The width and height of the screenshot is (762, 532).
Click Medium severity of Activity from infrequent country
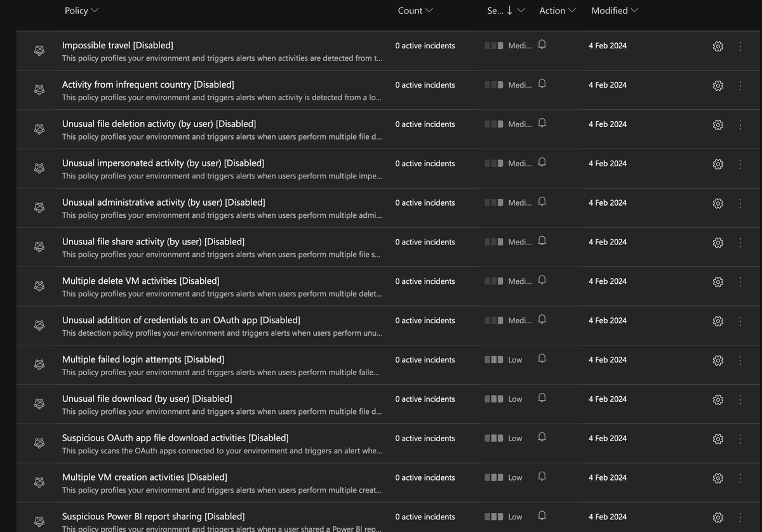tap(508, 85)
